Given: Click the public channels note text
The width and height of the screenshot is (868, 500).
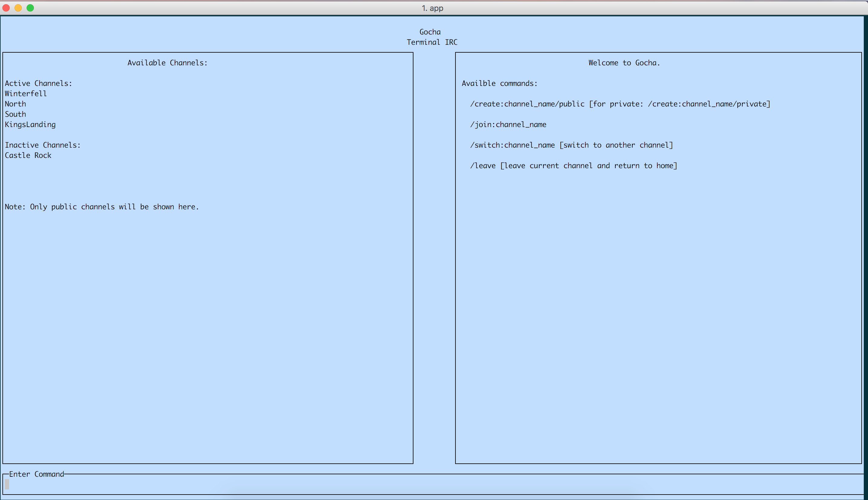Looking at the screenshot, I should [x=102, y=207].
